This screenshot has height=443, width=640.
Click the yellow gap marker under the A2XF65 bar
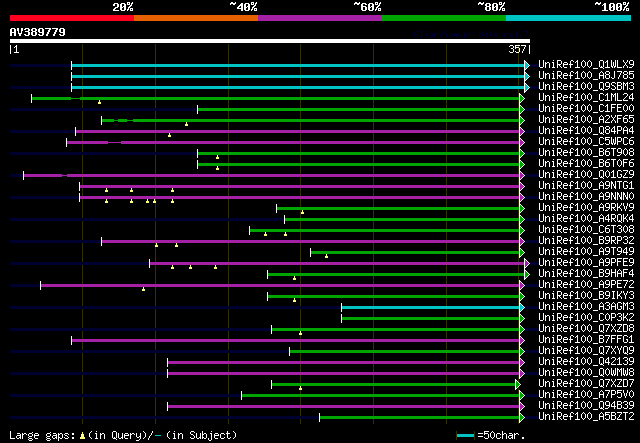pos(186,124)
